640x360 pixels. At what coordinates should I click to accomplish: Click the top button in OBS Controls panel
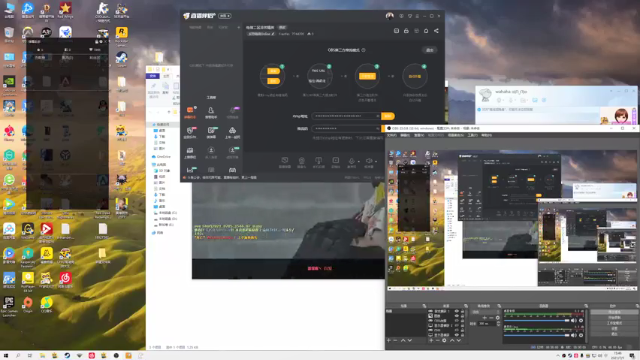point(614,312)
